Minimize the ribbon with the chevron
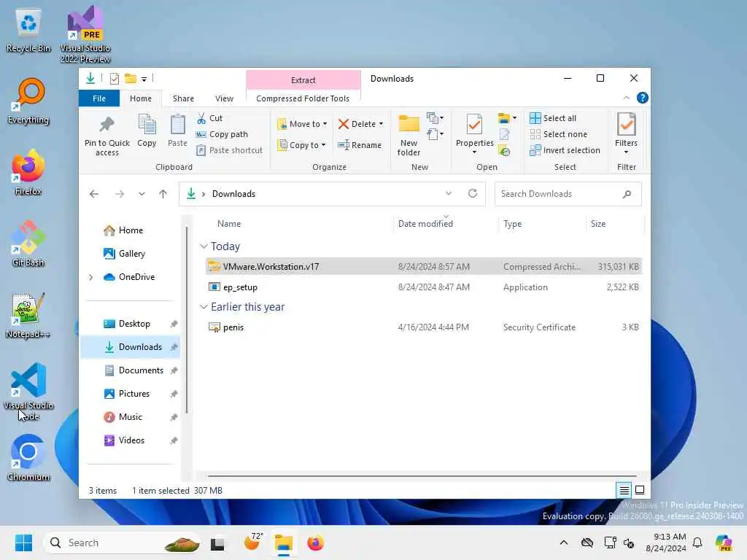 [626, 98]
